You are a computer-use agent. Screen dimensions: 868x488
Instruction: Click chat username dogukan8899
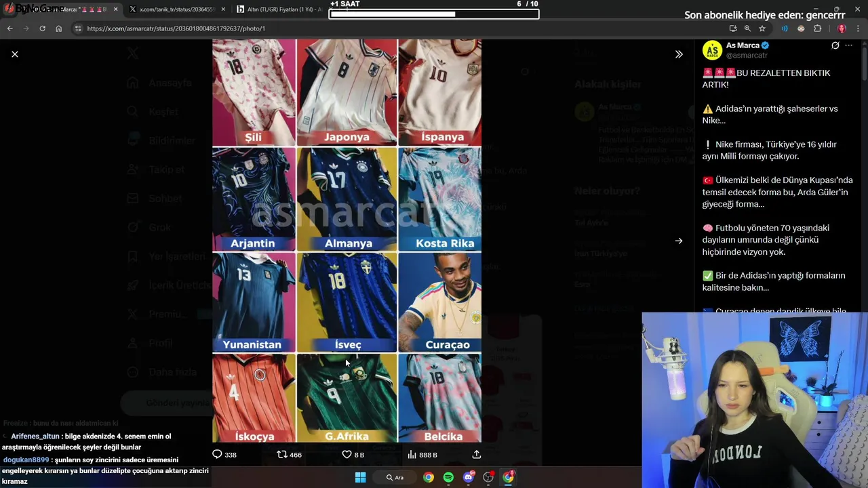click(26, 460)
